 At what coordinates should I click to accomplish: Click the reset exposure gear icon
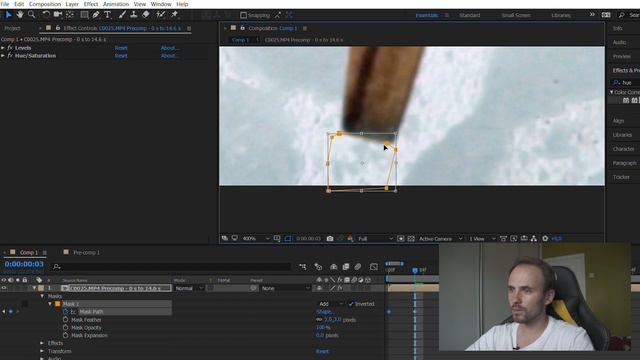click(x=545, y=238)
